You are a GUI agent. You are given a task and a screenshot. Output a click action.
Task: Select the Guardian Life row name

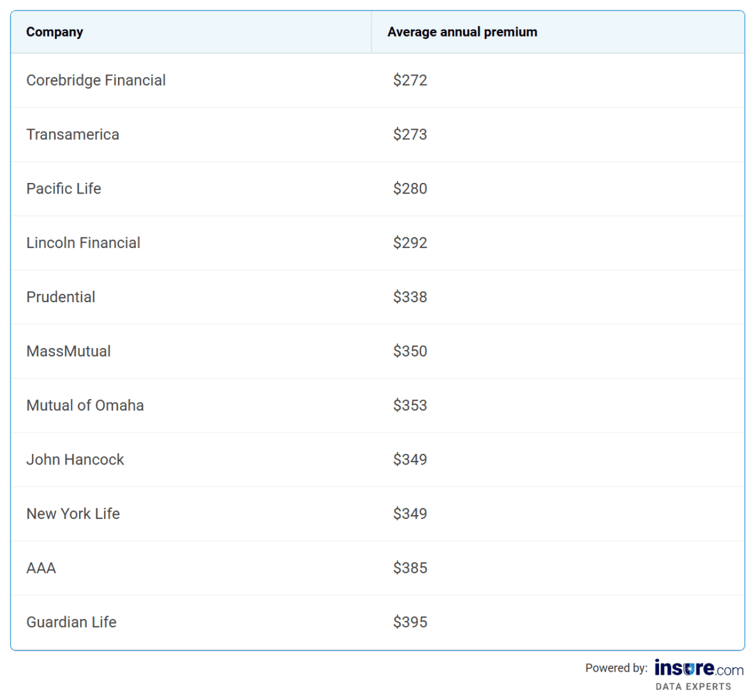point(72,622)
